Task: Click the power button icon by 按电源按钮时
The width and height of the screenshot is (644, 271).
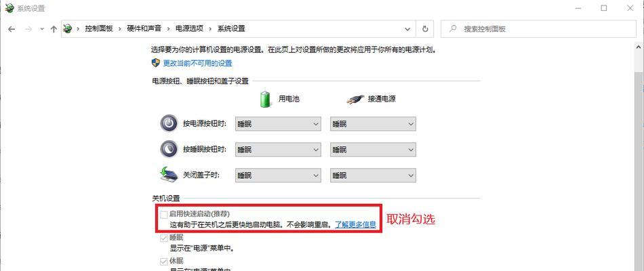Action: point(168,123)
